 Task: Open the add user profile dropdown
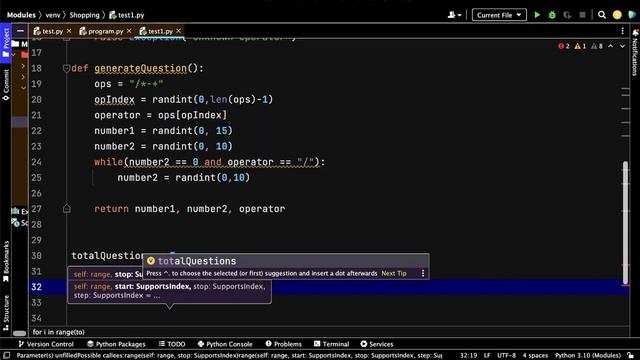click(454, 15)
